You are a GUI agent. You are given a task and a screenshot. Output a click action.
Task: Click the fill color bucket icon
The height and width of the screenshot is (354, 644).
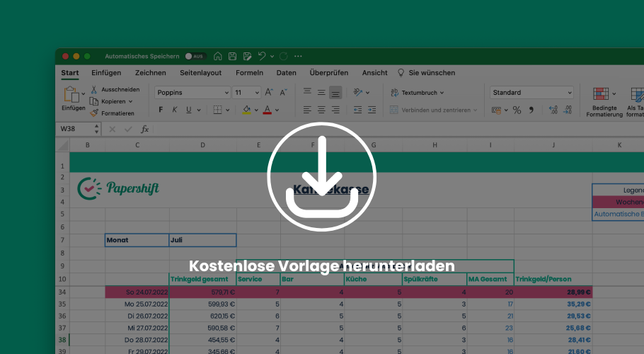click(246, 110)
